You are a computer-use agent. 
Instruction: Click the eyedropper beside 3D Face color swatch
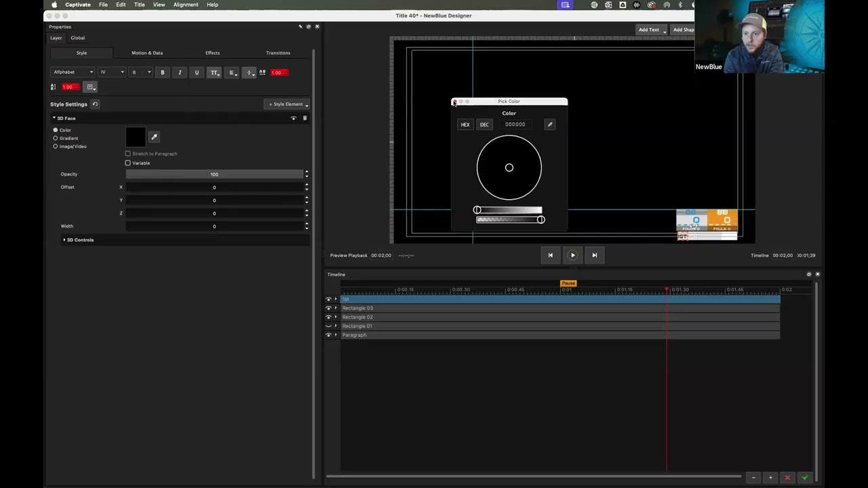(154, 137)
